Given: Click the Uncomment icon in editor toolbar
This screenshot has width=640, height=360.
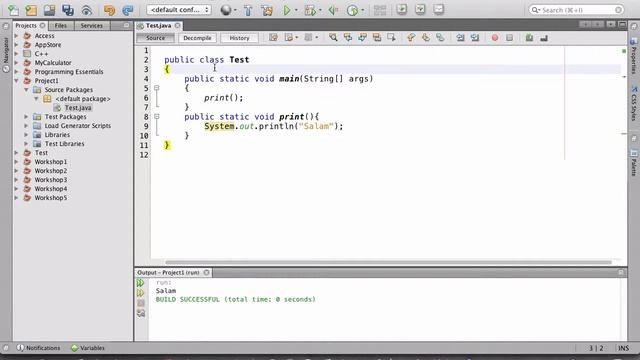Looking at the screenshot, I should pyautogui.click(x=544, y=38).
